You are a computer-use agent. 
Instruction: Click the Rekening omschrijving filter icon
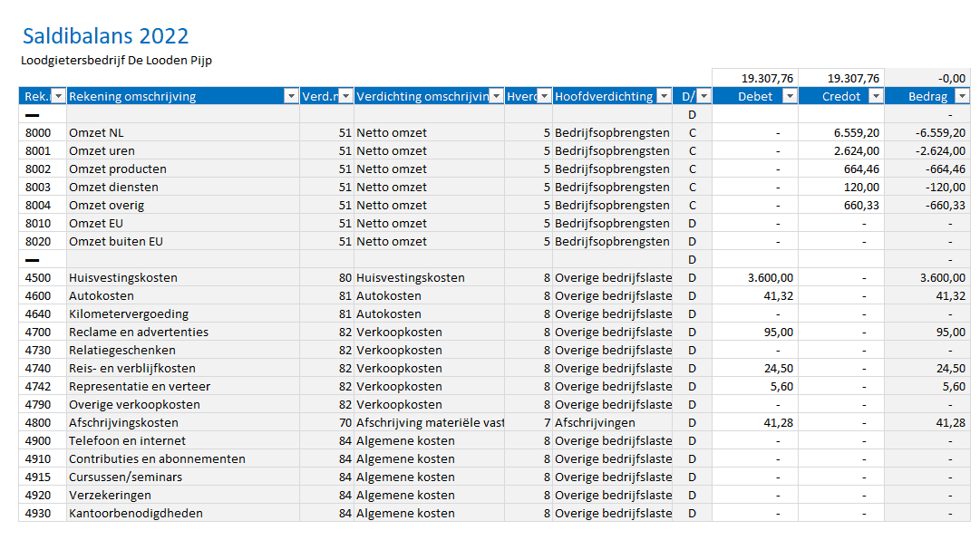[x=291, y=95]
